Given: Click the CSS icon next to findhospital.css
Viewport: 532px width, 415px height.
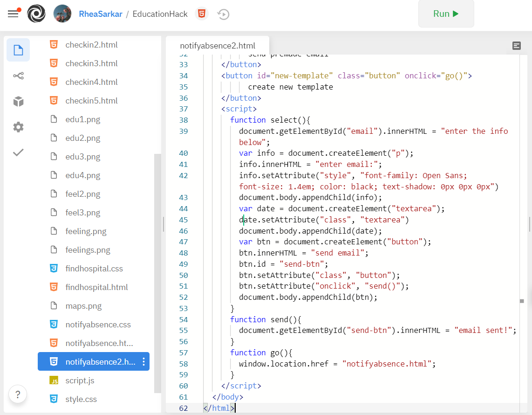Looking at the screenshot, I should pos(54,268).
